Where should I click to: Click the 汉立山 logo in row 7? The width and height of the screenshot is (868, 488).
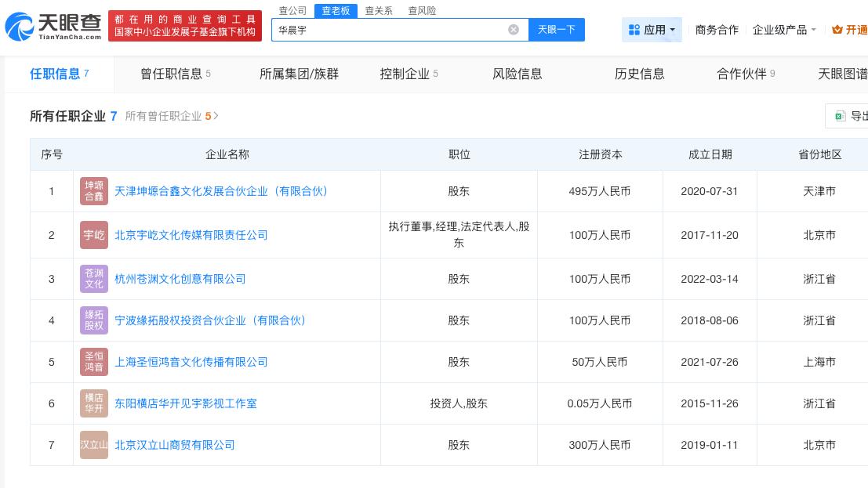94,444
